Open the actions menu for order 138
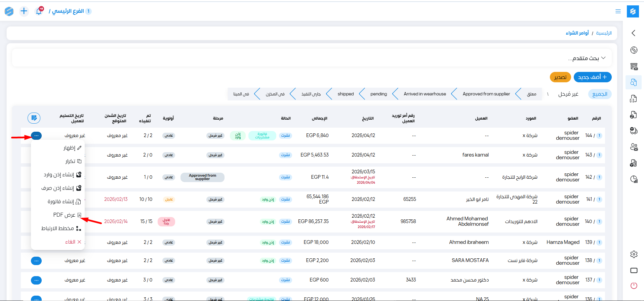Image resolution: width=644 pixels, height=301 pixels. coord(36,261)
